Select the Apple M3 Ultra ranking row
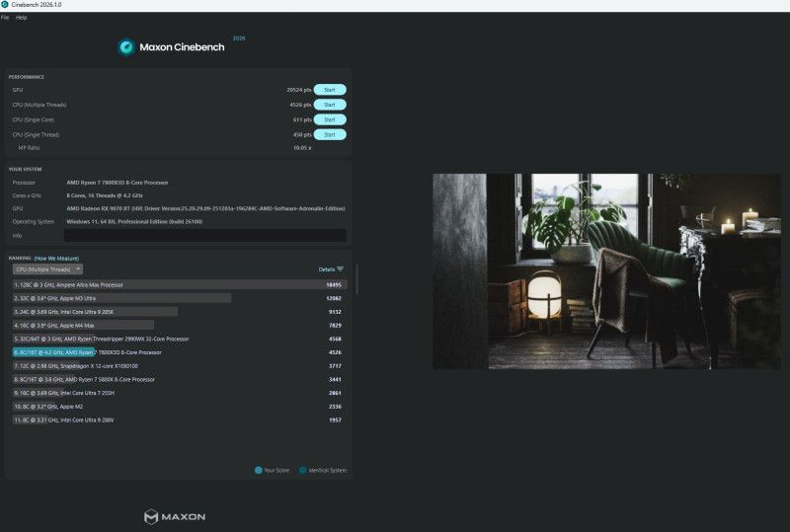The image size is (790, 532). (180, 298)
